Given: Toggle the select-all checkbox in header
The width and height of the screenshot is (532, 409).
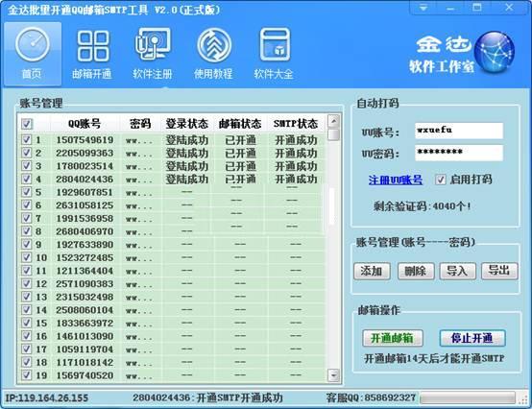Looking at the screenshot, I should (x=27, y=124).
